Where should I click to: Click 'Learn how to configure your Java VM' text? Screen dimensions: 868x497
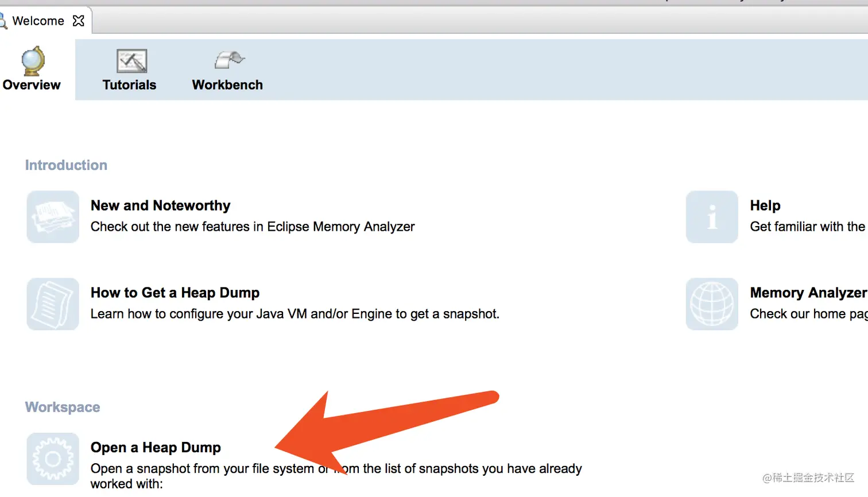[x=295, y=314]
